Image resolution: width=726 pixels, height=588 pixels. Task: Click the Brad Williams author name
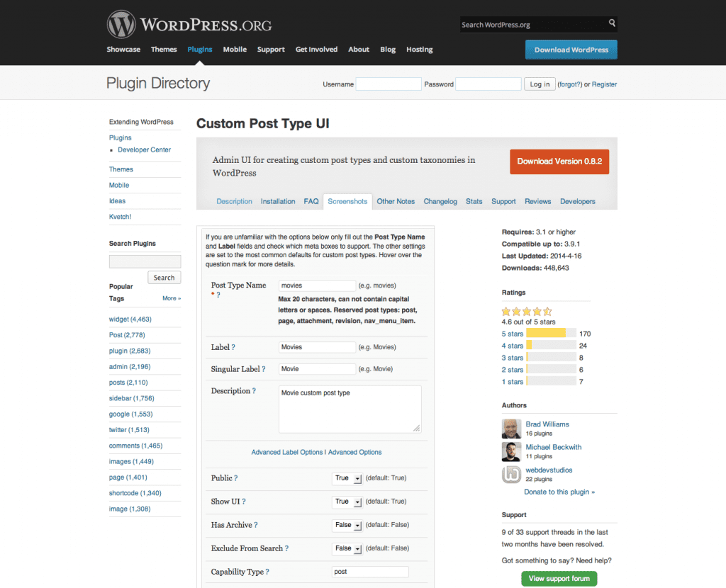tap(547, 424)
